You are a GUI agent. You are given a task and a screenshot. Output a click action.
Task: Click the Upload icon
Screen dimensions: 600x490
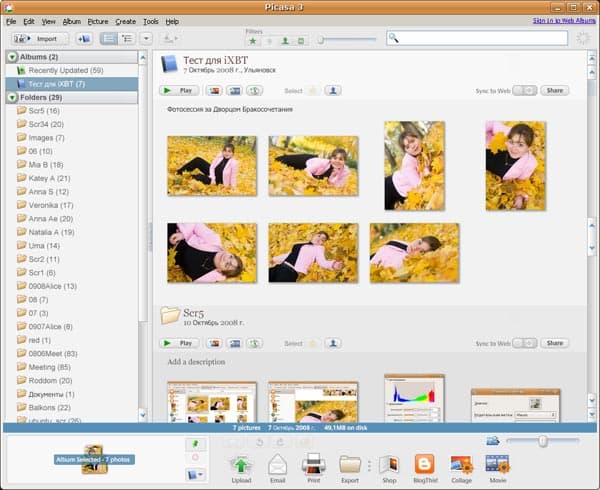click(x=241, y=469)
